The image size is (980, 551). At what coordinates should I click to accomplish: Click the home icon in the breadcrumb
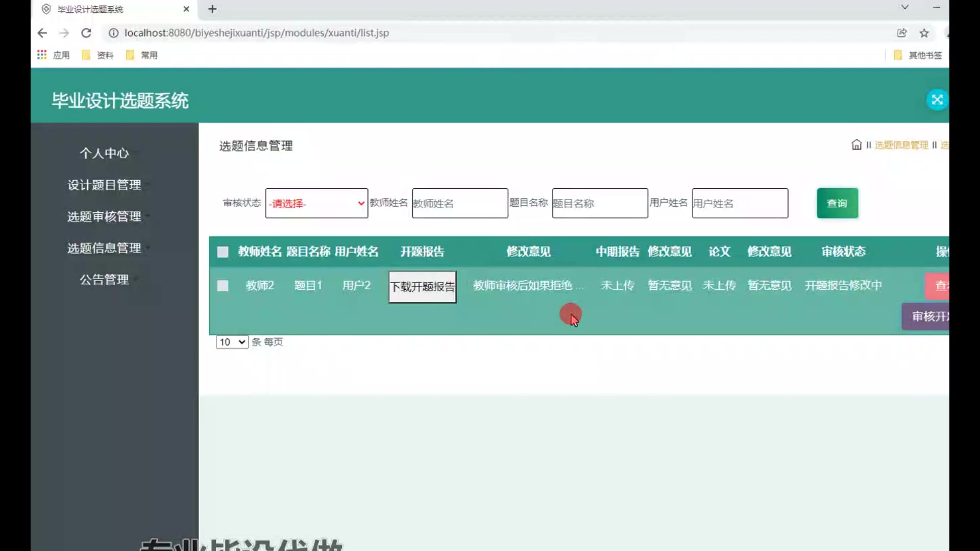pos(856,145)
